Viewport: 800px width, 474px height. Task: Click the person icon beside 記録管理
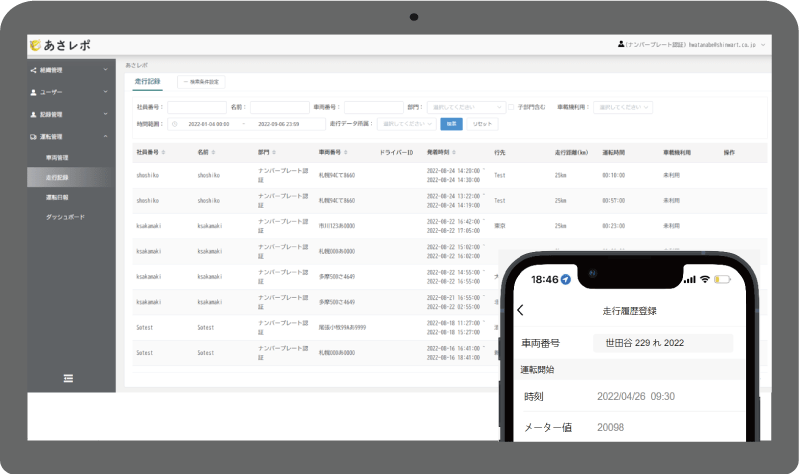tap(33, 115)
